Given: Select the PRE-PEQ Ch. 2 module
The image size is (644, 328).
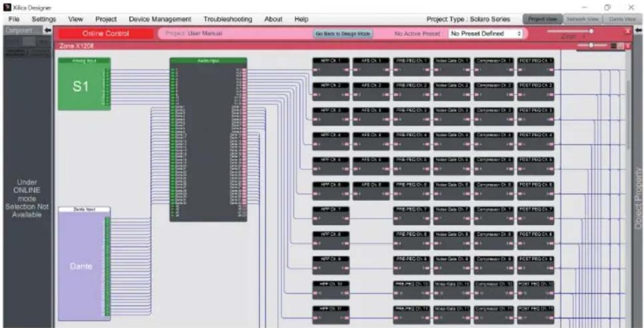Looking at the screenshot, I should [x=411, y=91].
